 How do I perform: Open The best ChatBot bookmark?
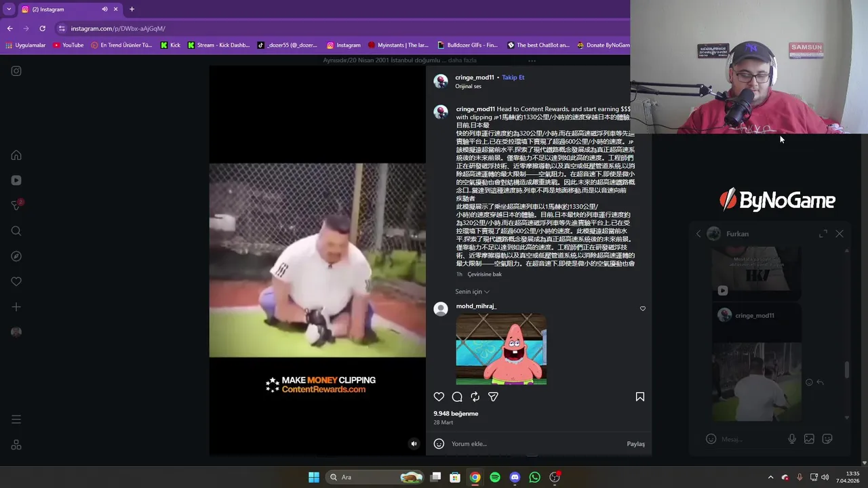(x=538, y=45)
